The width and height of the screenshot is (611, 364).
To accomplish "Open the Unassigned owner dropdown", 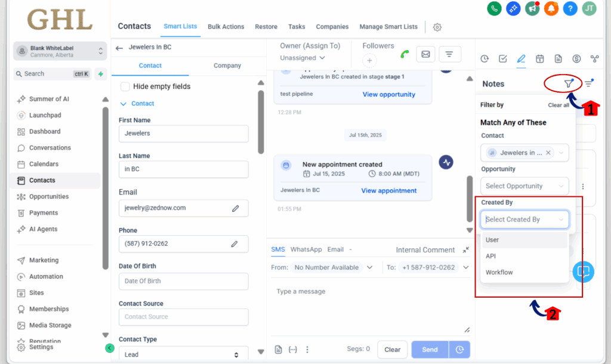I will tap(303, 58).
